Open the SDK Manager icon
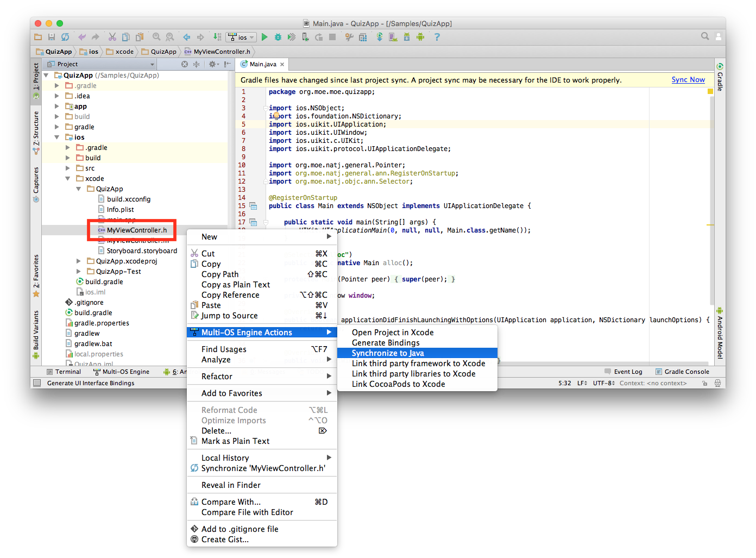 pyautogui.click(x=406, y=37)
